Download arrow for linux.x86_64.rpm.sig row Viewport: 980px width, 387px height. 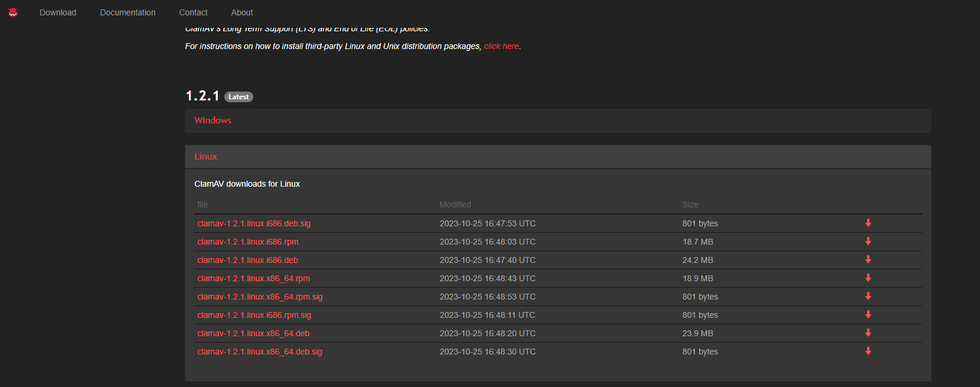click(x=868, y=296)
